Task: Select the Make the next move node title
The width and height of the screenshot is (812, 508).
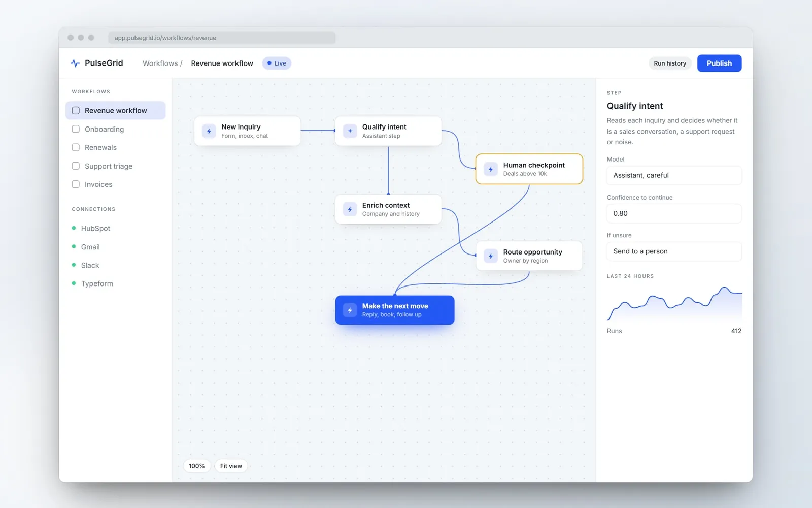Action: pos(395,306)
